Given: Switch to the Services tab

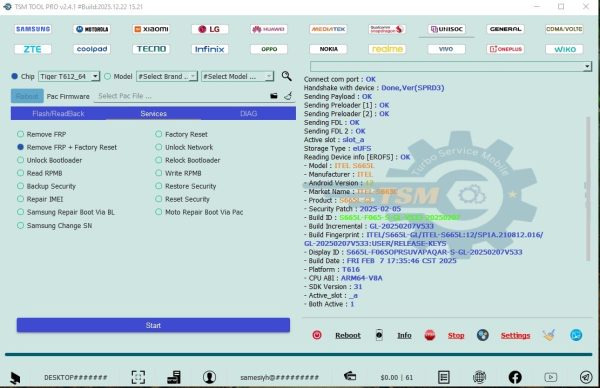Looking at the screenshot, I should click(153, 113).
